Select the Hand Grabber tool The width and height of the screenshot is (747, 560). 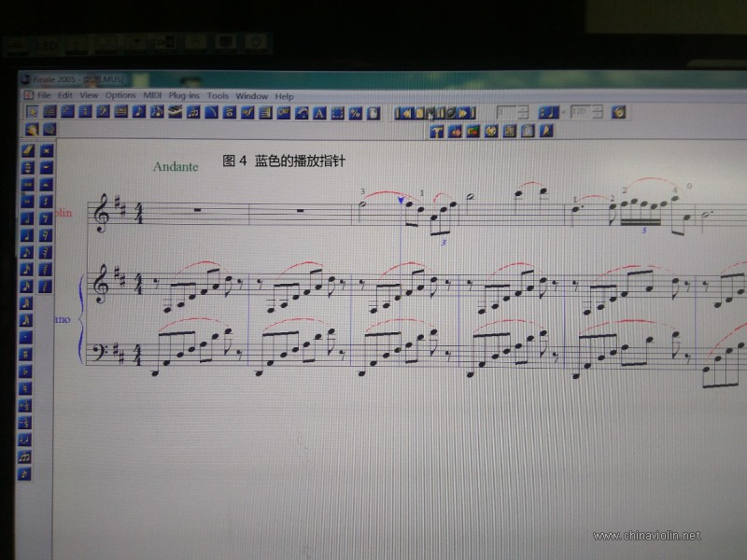click(x=32, y=129)
